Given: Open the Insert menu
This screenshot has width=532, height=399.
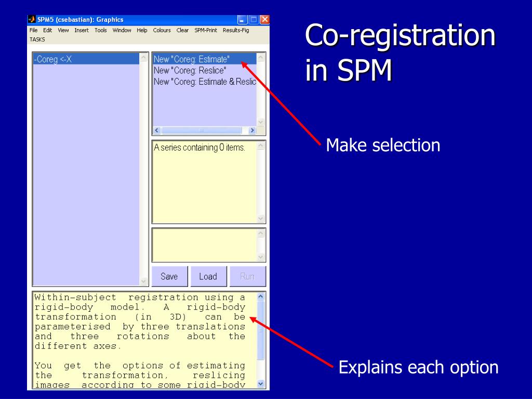Looking at the screenshot, I should (82, 30).
